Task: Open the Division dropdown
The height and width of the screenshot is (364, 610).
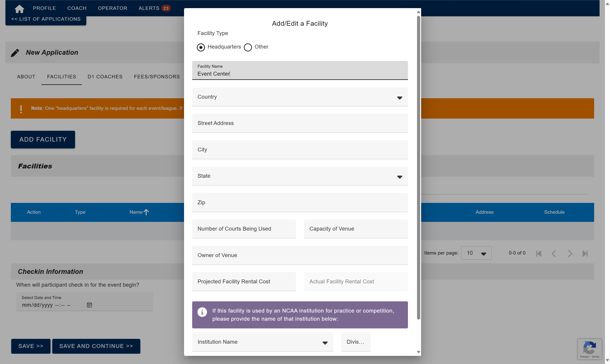Action: pyautogui.click(x=356, y=342)
